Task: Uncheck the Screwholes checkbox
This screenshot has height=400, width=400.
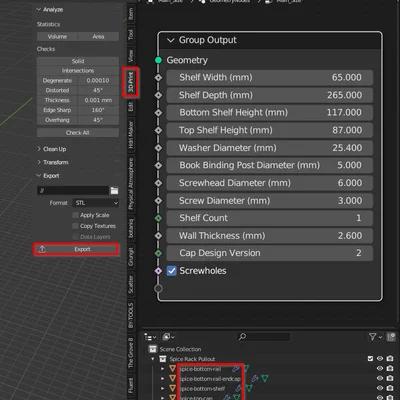Action: pos(172,271)
